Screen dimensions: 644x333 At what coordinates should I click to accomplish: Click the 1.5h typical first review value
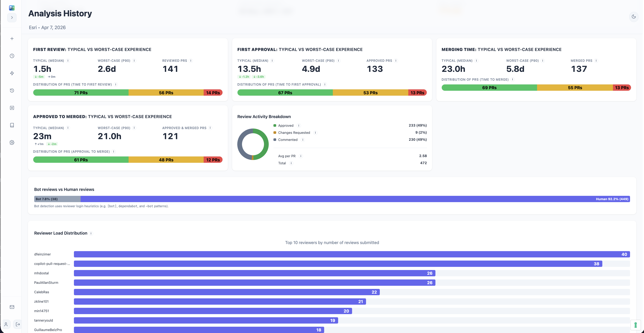42,69
